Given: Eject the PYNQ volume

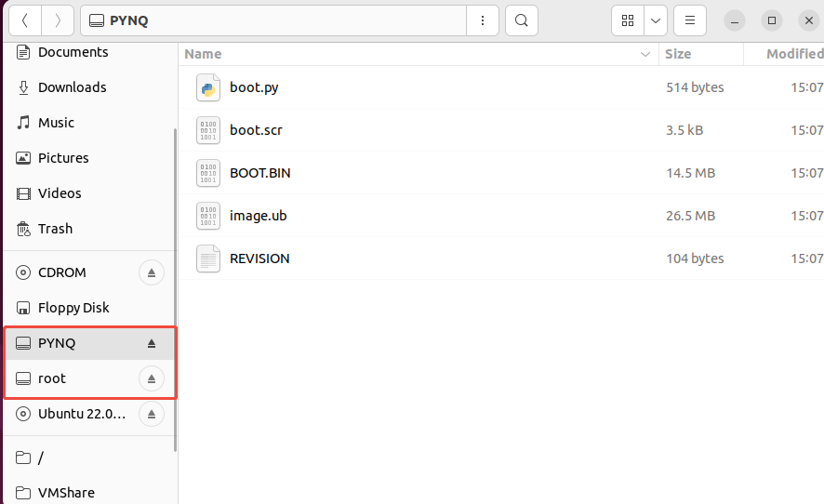Looking at the screenshot, I should pos(152,343).
